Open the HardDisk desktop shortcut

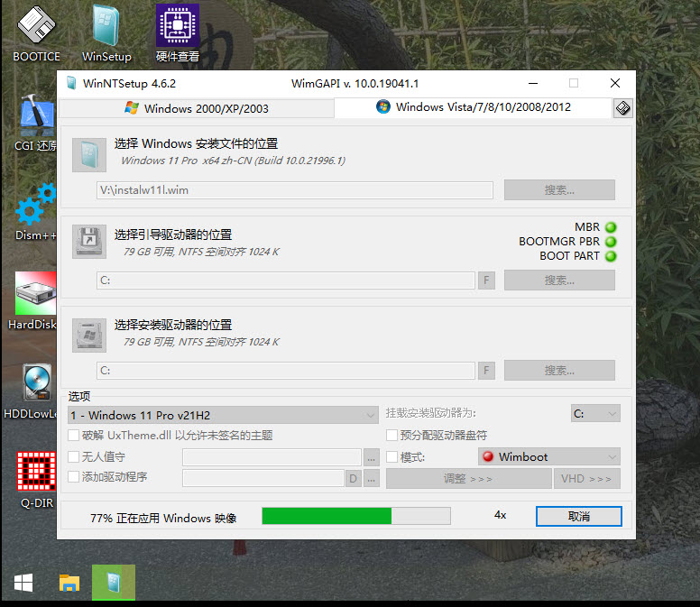pyautogui.click(x=32, y=302)
